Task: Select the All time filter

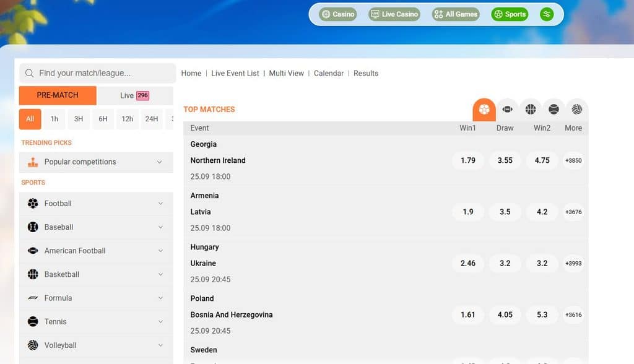Action: pos(30,119)
